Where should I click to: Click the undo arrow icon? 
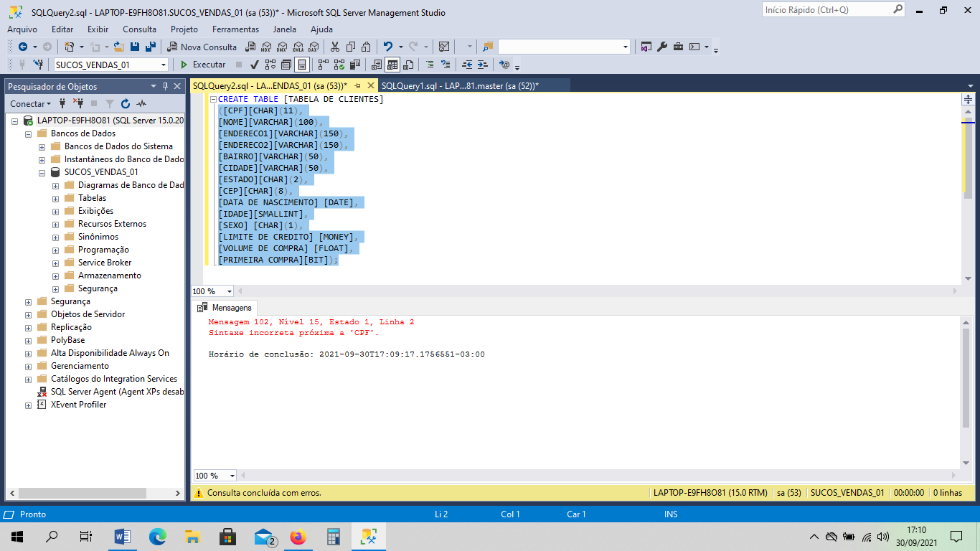(388, 47)
